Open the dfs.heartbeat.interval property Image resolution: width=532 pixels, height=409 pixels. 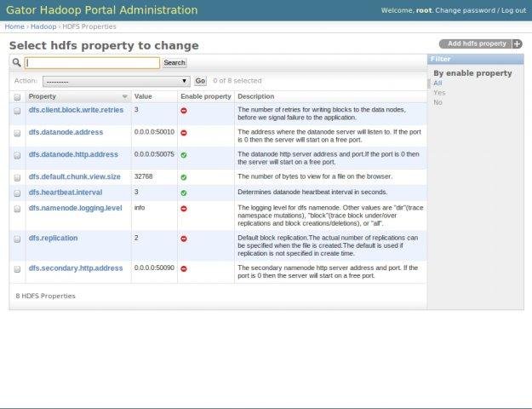tap(66, 193)
